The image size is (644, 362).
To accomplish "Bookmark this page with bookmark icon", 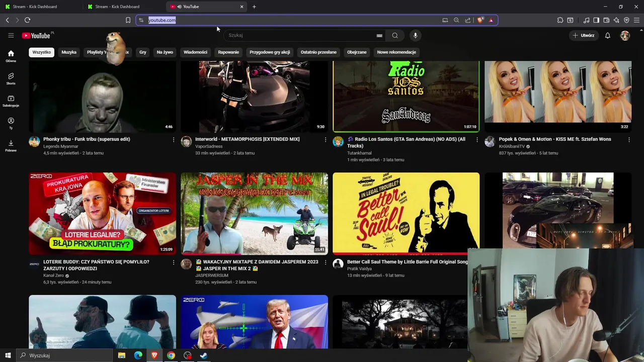I will (128, 20).
